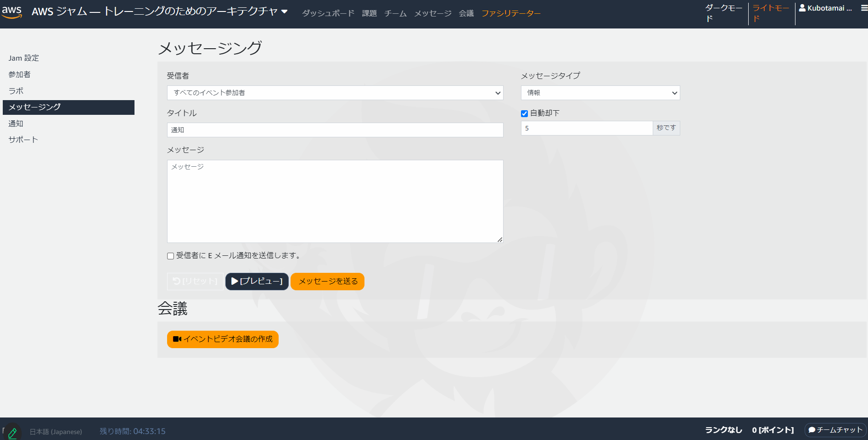Click the green pencil feedback icon

[x=13, y=432]
